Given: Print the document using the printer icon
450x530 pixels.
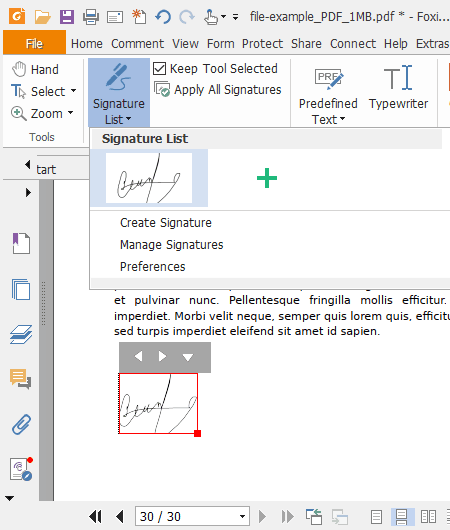Looking at the screenshot, I should (91, 17).
